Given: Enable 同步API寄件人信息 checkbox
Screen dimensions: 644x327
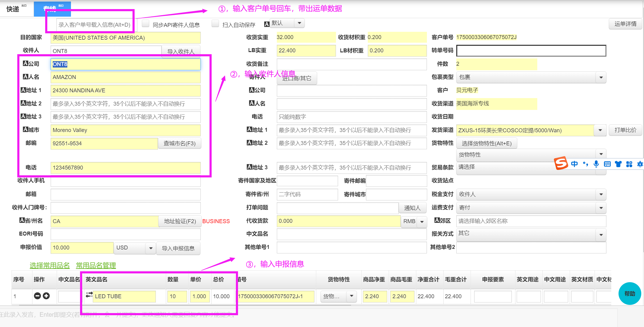Looking at the screenshot, I should tap(146, 24).
